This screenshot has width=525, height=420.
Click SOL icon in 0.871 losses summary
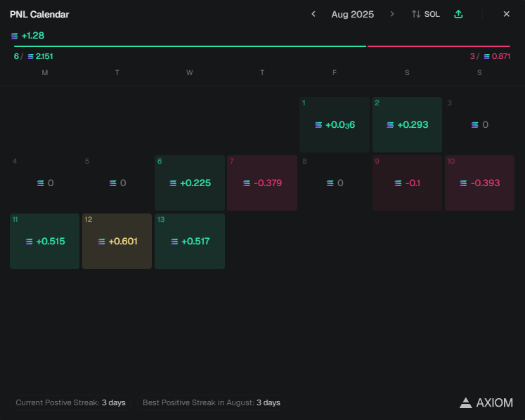[x=486, y=57]
